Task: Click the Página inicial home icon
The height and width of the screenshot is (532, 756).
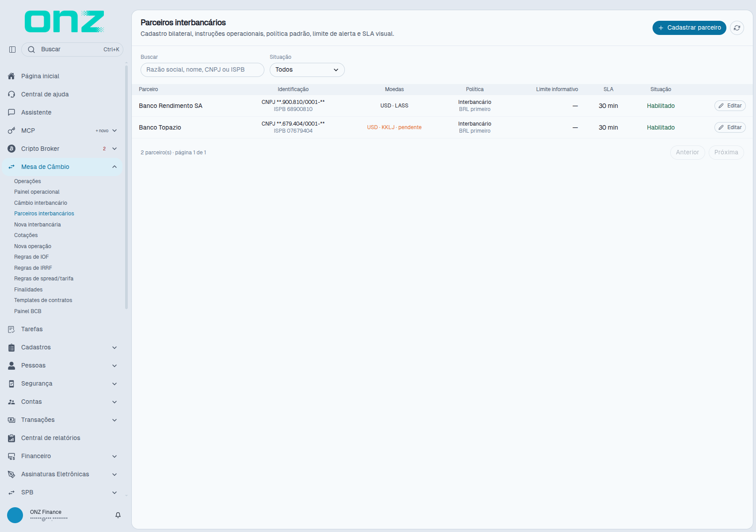Action: click(x=11, y=76)
